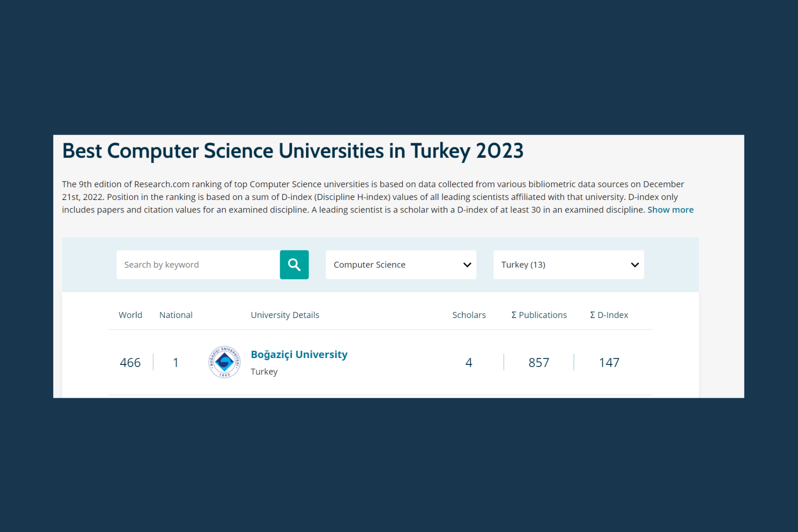Click the Turkey label under Boğaziçi University
Screen dimensions: 798x532
264,372
